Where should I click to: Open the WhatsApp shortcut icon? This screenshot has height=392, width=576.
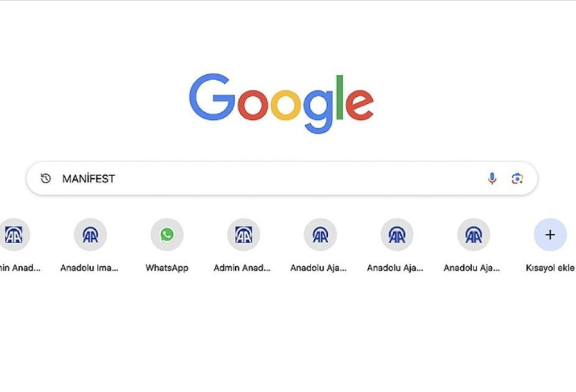pyautogui.click(x=167, y=235)
